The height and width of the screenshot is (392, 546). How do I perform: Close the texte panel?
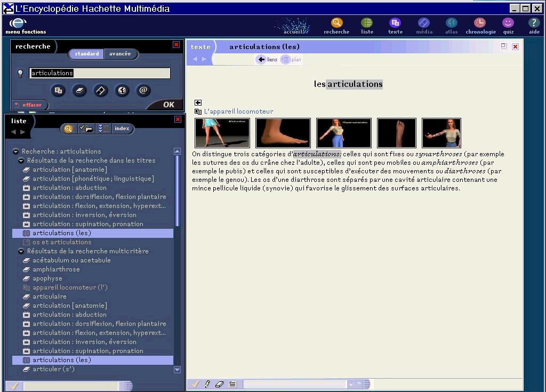point(516,47)
